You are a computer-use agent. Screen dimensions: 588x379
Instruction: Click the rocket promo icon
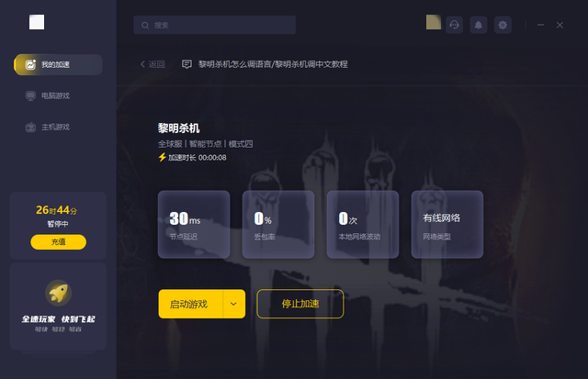tap(58, 293)
